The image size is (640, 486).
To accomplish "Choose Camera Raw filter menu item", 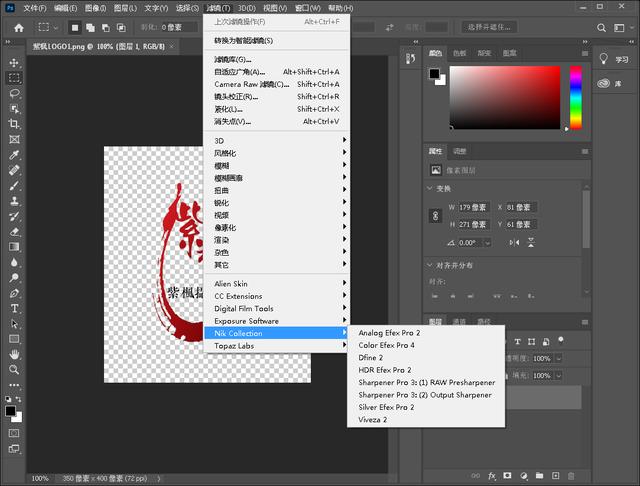I will point(277,84).
